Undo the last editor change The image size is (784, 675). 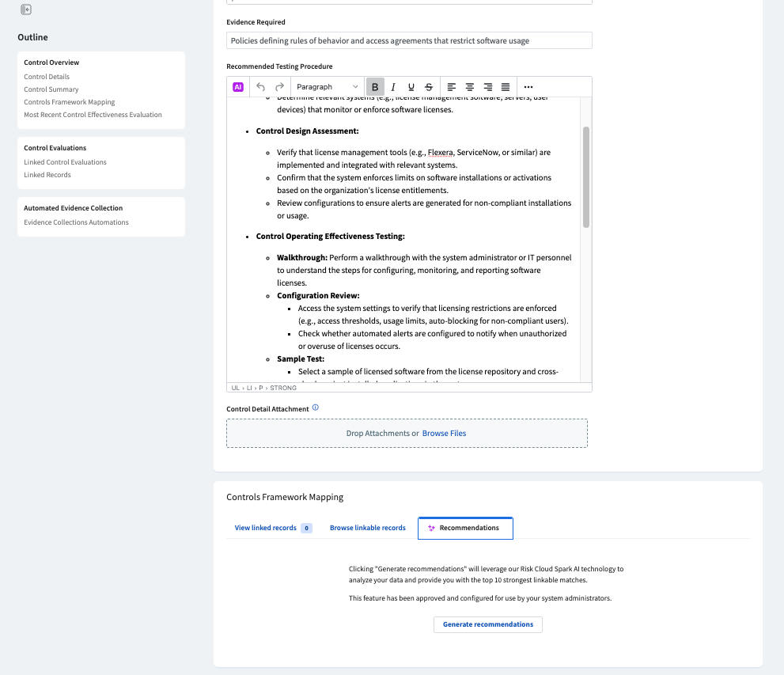click(261, 87)
